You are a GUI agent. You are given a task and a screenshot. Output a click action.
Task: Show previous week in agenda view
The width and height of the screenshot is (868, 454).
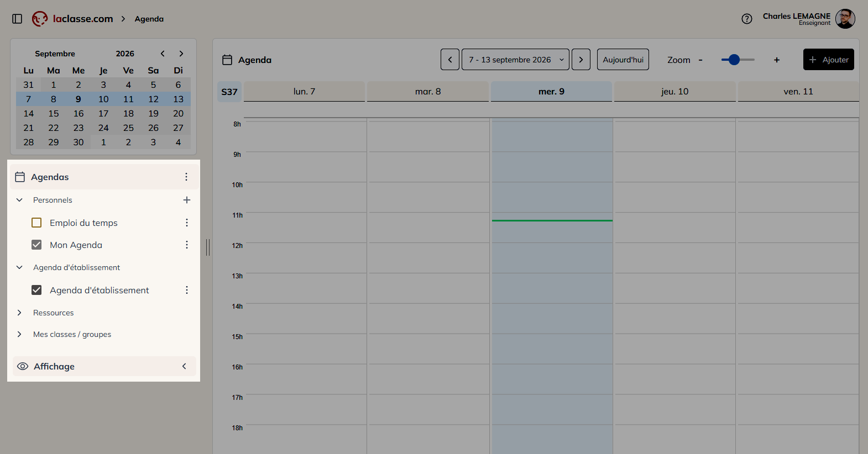coord(450,60)
